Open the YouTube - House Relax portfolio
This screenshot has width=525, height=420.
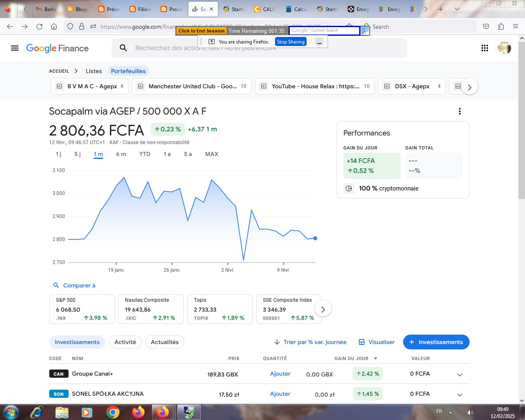315,86
